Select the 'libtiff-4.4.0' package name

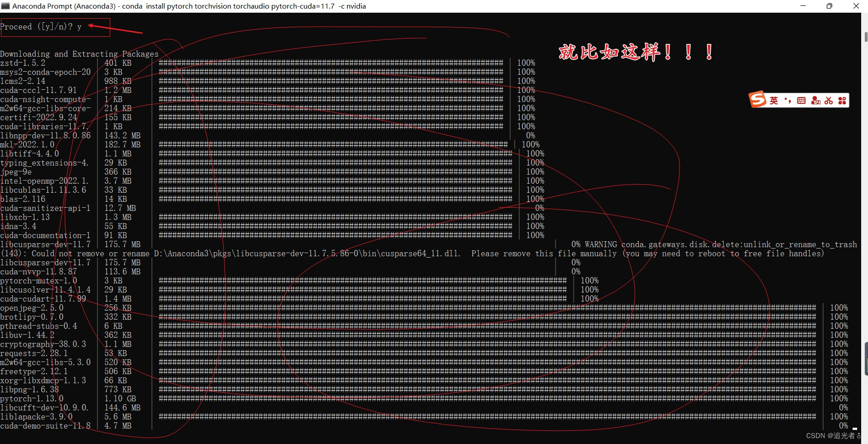[x=29, y=154]
